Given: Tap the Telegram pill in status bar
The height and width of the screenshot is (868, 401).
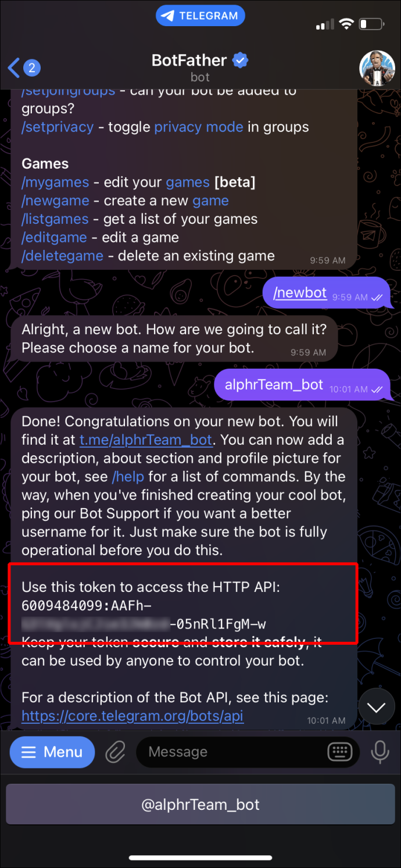Looking at the screenshot, I should (x=201, y=16).
